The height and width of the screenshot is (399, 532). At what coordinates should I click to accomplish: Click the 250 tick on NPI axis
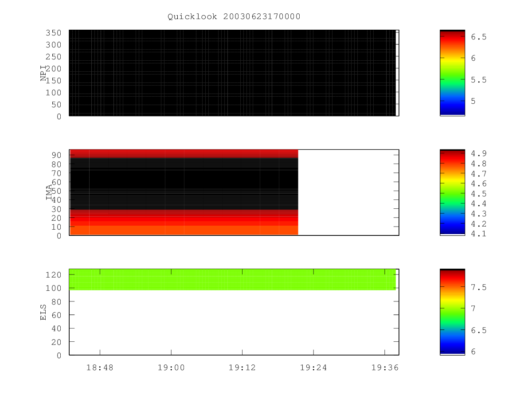(54, 57)
